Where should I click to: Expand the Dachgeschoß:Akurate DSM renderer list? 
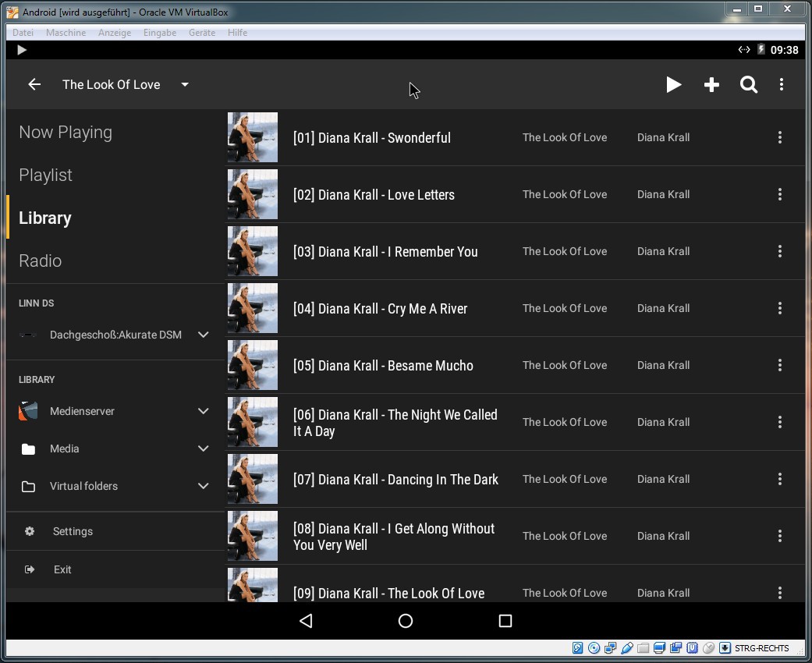point(203,335)
